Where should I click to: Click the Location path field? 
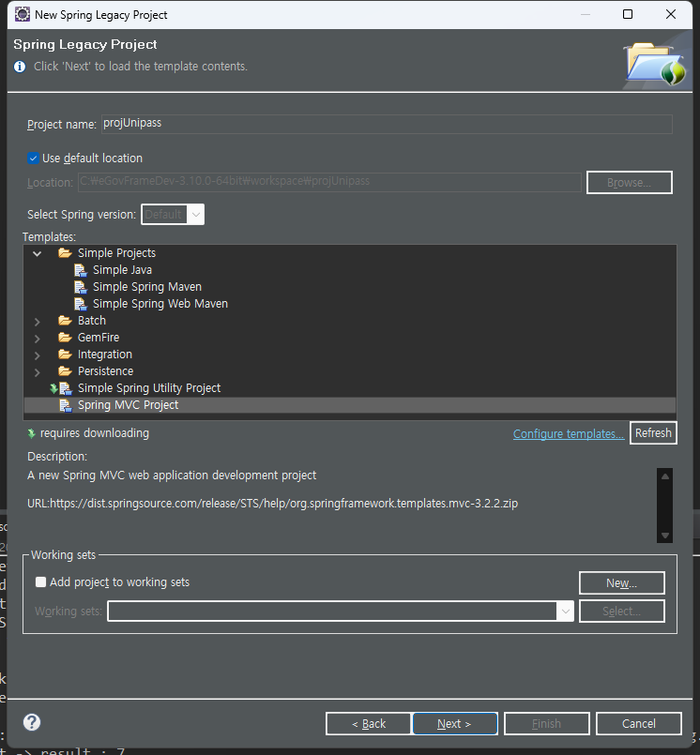pos(329,182)
